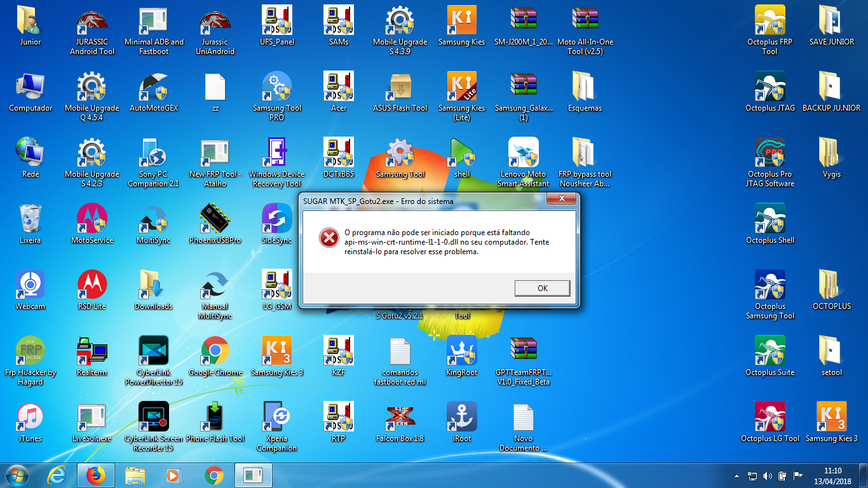Open Google Chrome desktop shortcut
Screen dimensions: 868x488
pos(215,356)
